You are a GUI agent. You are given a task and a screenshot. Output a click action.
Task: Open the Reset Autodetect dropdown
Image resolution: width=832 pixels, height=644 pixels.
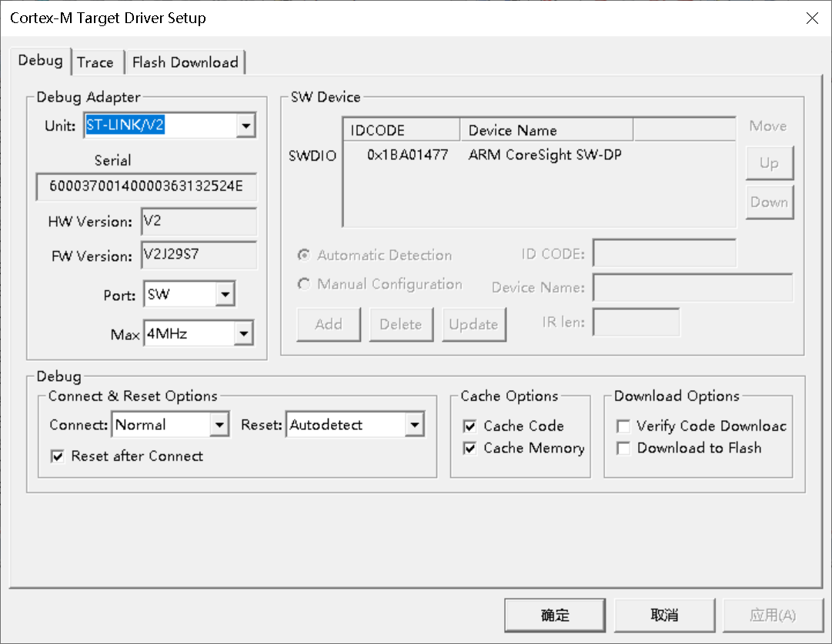414,425
